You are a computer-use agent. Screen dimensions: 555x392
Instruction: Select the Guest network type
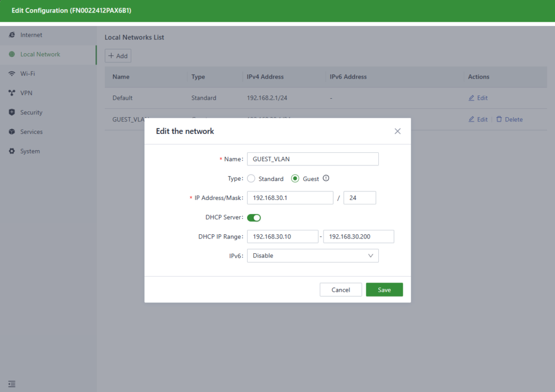point(295,179)
